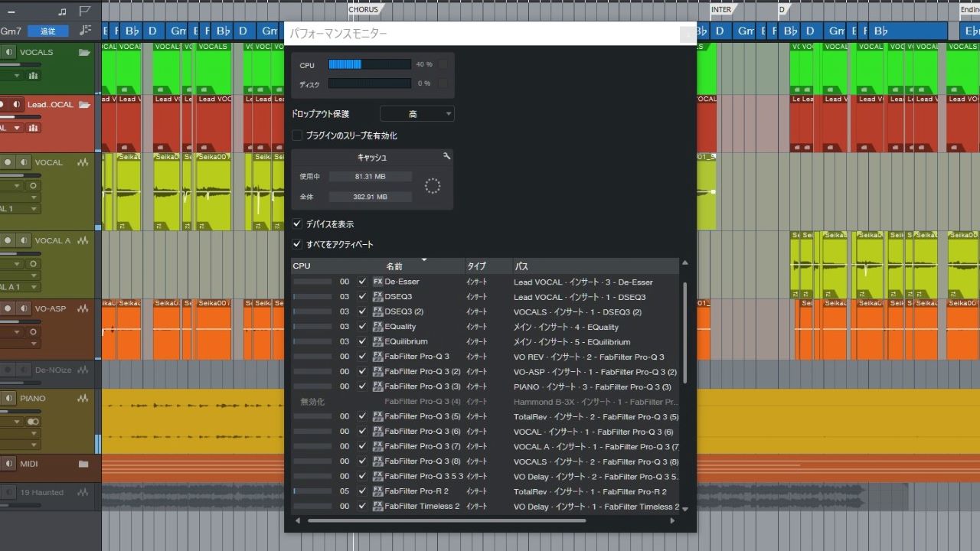
Task: Select the INTER arranger marker
Action: point(722,10)
